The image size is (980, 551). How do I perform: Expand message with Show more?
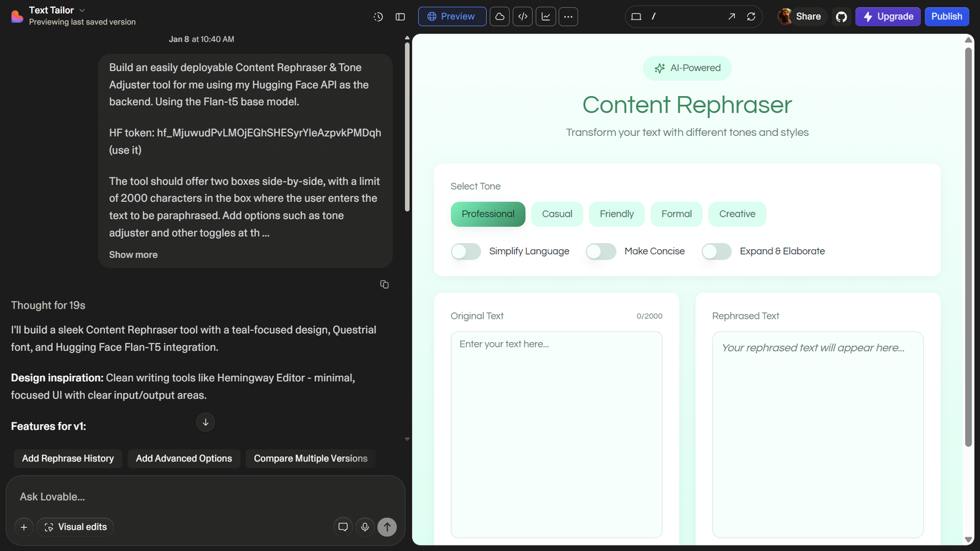(x=133, y=255)
